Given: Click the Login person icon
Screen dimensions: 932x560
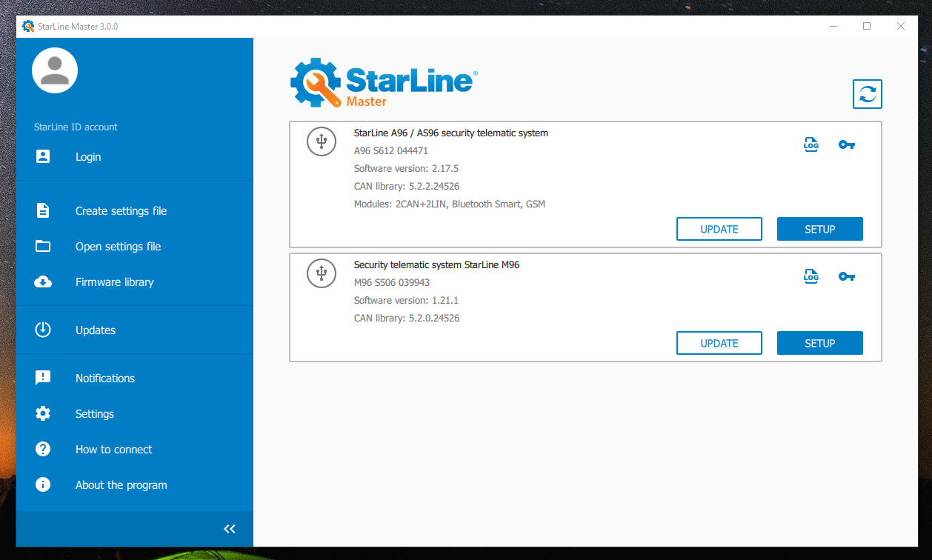Looking at the screenshot, I should click(43, 156).
